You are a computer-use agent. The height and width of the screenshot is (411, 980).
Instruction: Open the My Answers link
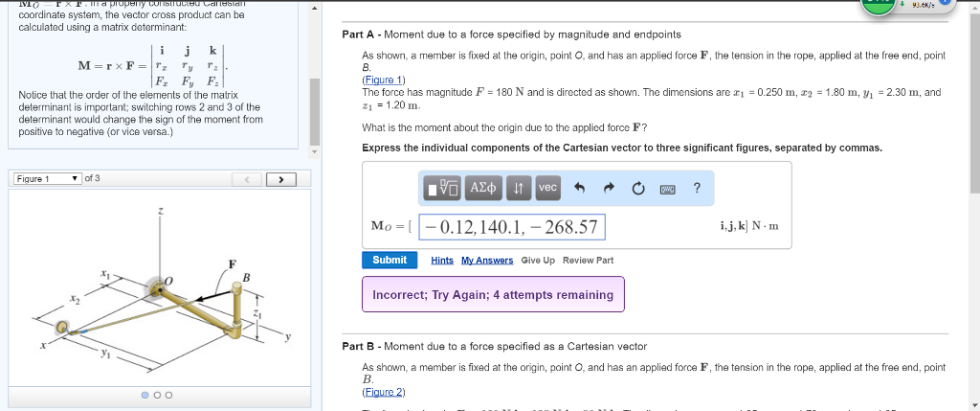click(x=486, y=261)
